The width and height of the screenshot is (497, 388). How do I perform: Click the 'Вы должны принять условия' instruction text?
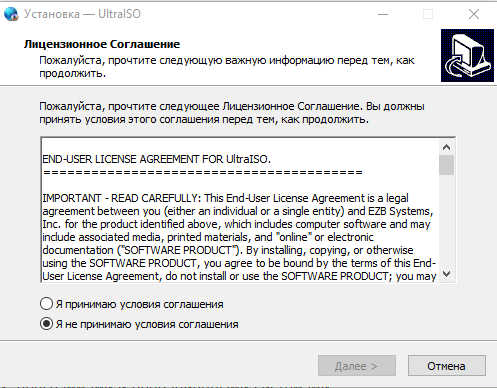(232, 113)
